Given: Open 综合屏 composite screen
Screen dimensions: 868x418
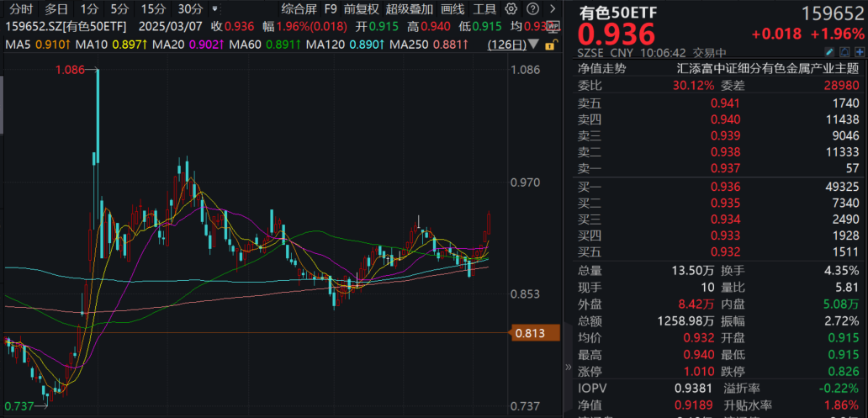Looking at the screenshot, I should click(299, 9).
